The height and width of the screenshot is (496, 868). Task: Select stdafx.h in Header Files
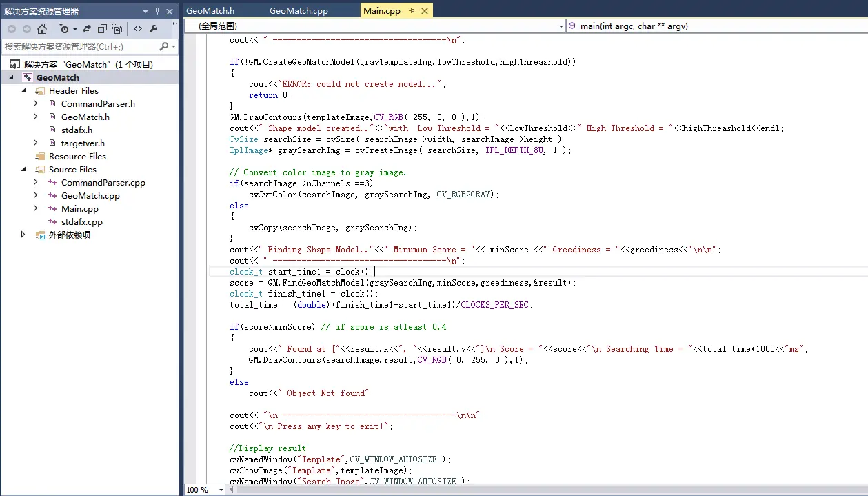pyautogui.click(x=77, y=130)
